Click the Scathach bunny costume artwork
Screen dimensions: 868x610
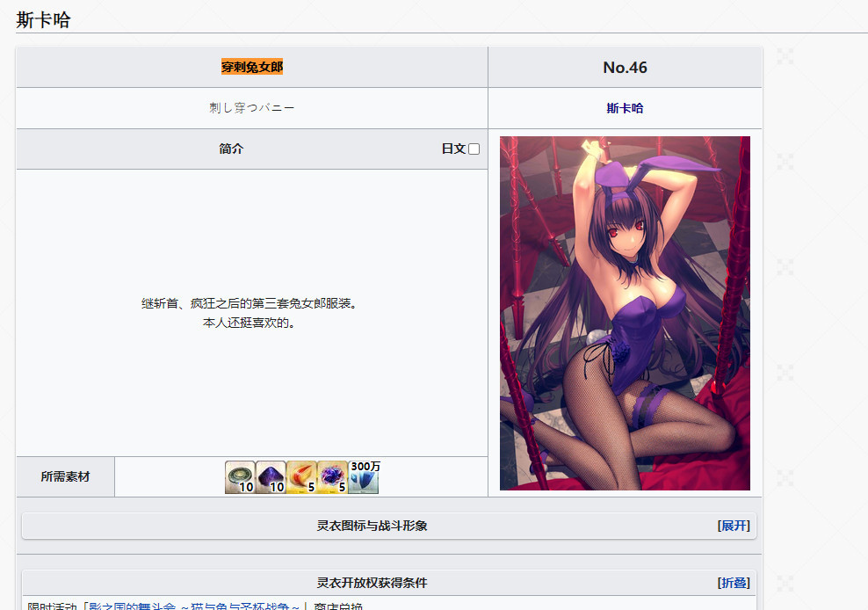click(x=625, y=313)
